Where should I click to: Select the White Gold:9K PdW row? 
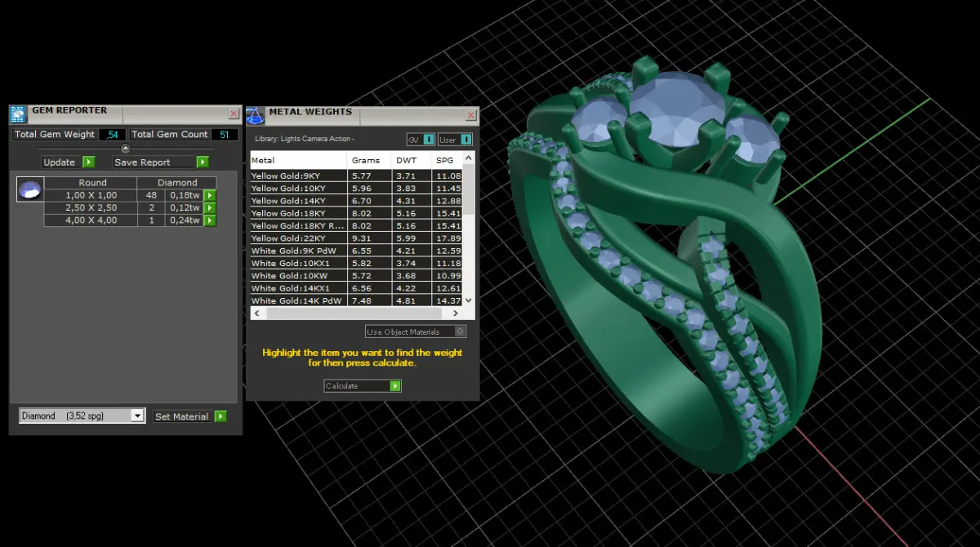click(x=356, y=251)
